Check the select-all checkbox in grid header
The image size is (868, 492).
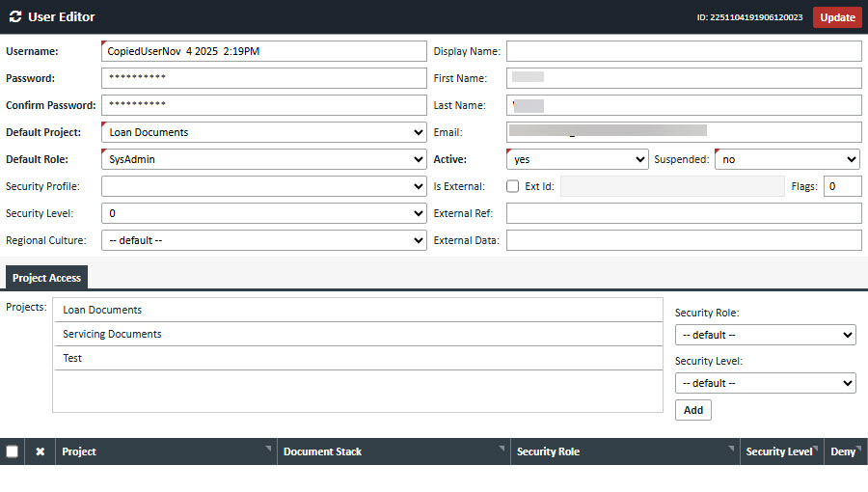point(12,451)
